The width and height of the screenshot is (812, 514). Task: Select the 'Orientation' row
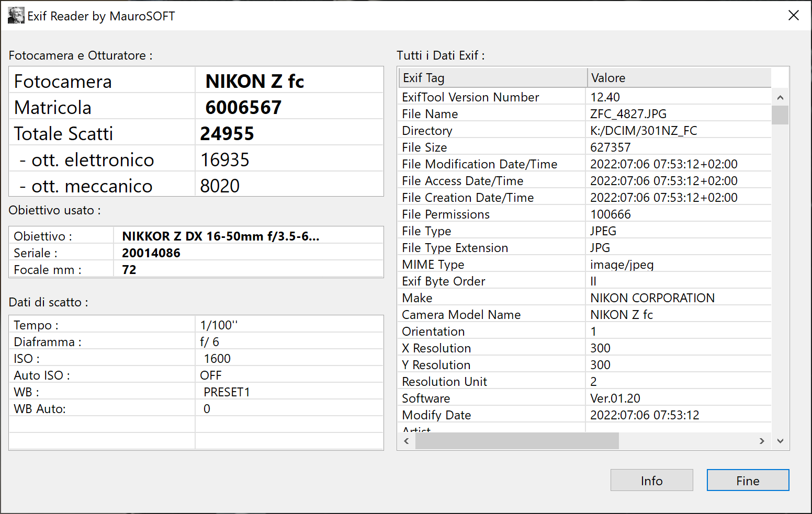pos(585,332)
